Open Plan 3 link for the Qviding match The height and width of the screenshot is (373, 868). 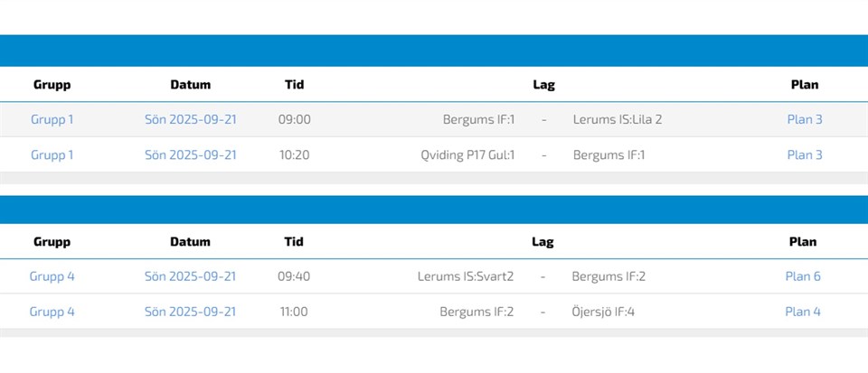[x=805, y=154]
